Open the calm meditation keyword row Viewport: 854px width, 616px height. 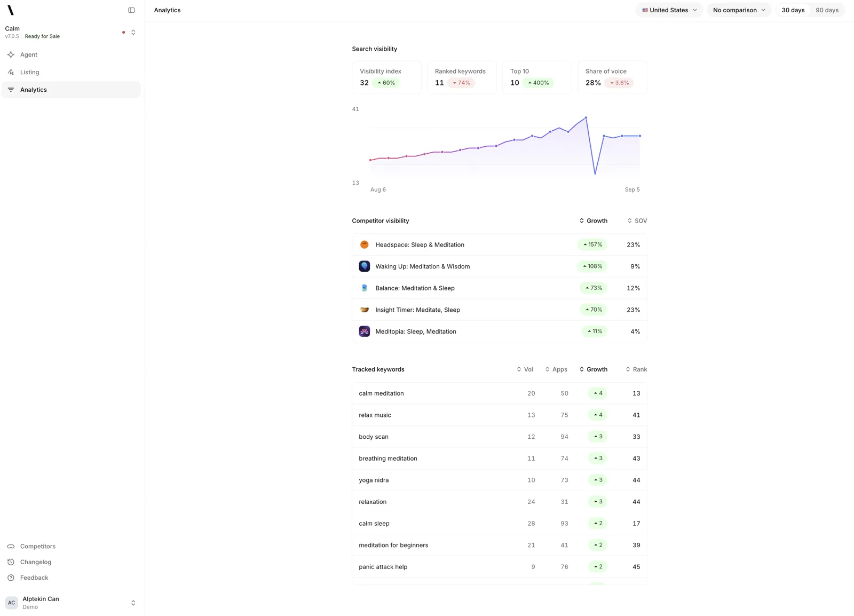500,393
